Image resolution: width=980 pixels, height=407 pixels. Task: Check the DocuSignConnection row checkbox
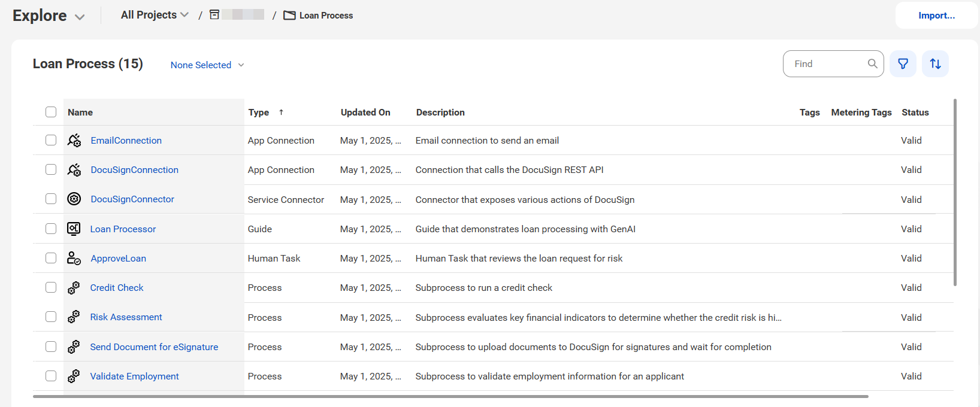(51, 169)
